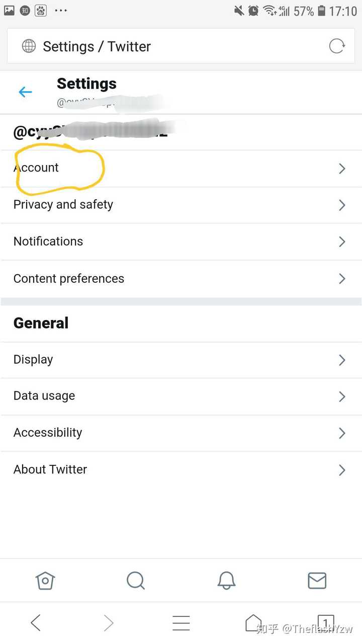Open Privacy and safety settings
Image resolution: width=362 pixels, height=644 pixels.
63,205
